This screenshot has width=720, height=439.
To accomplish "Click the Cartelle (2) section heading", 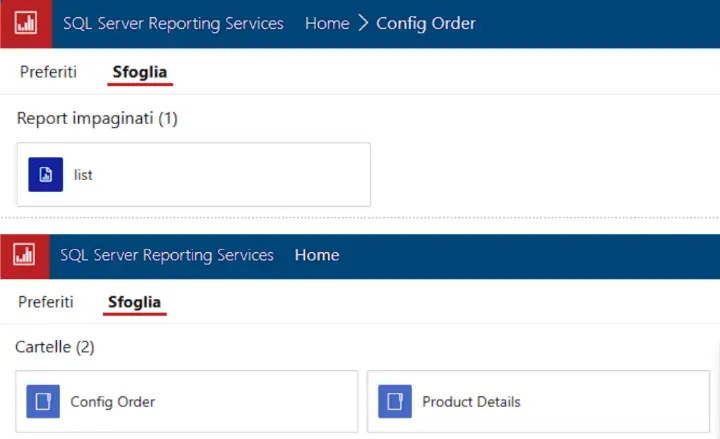I will click(55, 347).
